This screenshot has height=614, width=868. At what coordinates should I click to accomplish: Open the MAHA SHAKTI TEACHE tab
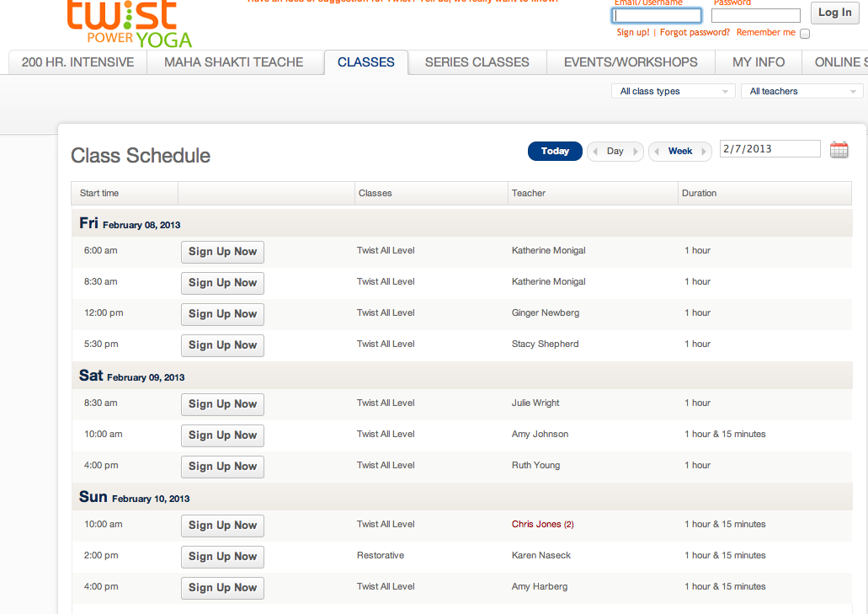pos(233,62)
